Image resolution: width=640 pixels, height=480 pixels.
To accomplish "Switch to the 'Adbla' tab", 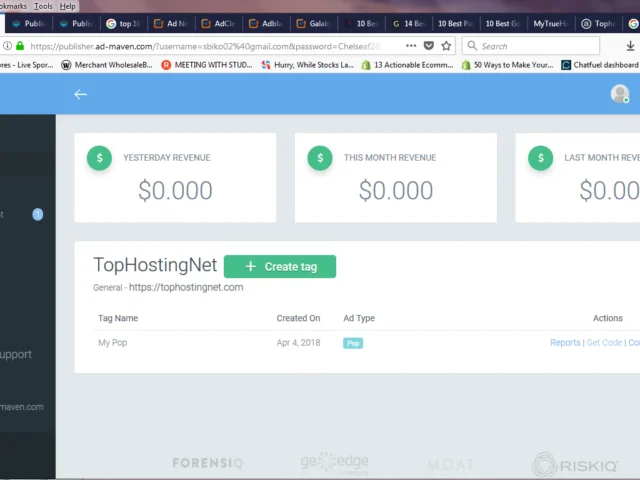I will tap(266, 24).
